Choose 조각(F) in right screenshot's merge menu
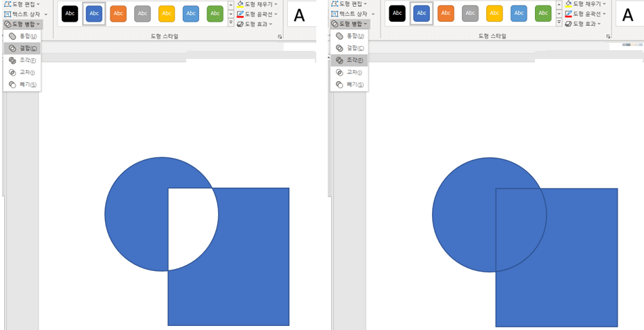Screen dimensions: 644x330 (x=349, y=60)
